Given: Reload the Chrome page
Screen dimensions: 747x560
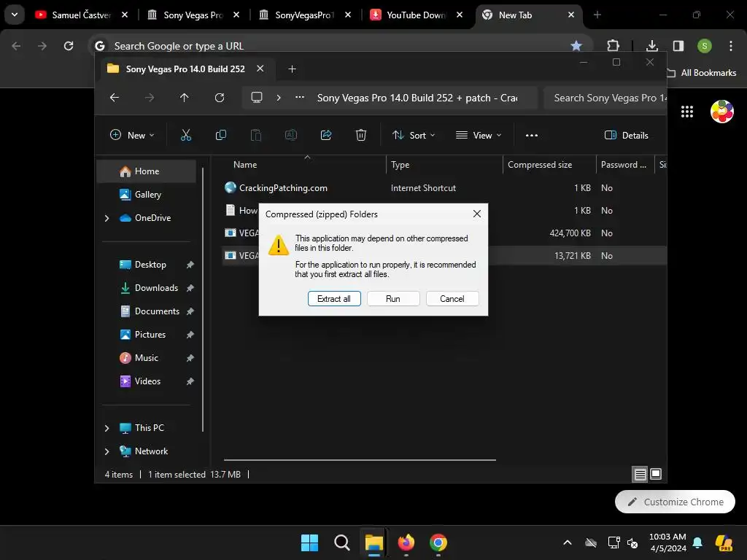Looking at the screenshot, I should click(69, 46).
